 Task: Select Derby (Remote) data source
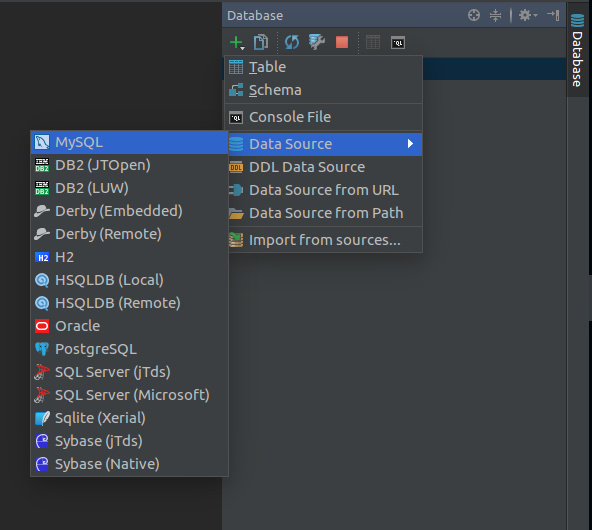130,234
